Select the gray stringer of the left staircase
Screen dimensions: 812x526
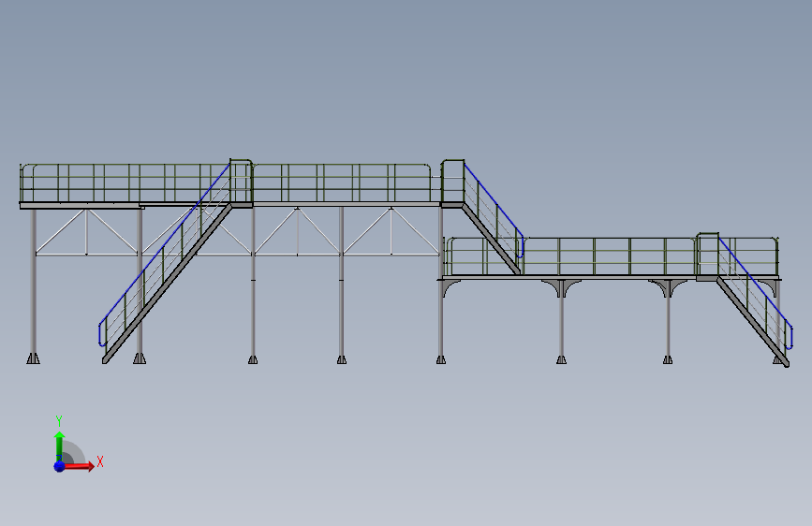[167, 284]
